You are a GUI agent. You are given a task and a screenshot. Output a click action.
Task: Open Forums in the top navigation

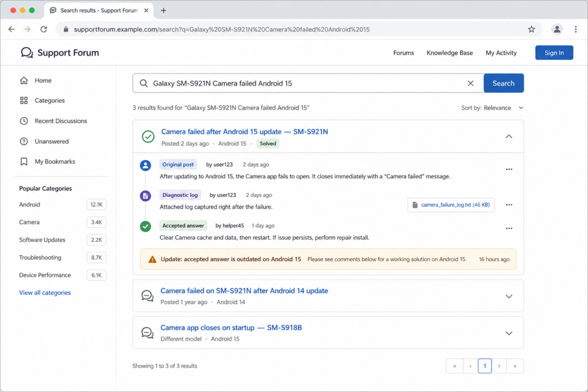(404, 53)
